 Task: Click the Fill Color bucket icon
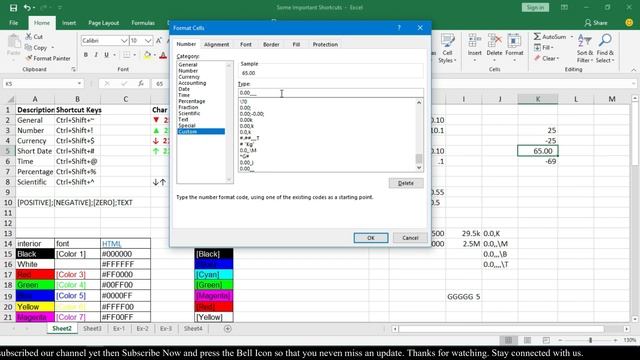pyautogui.click(x=147, y=55)
